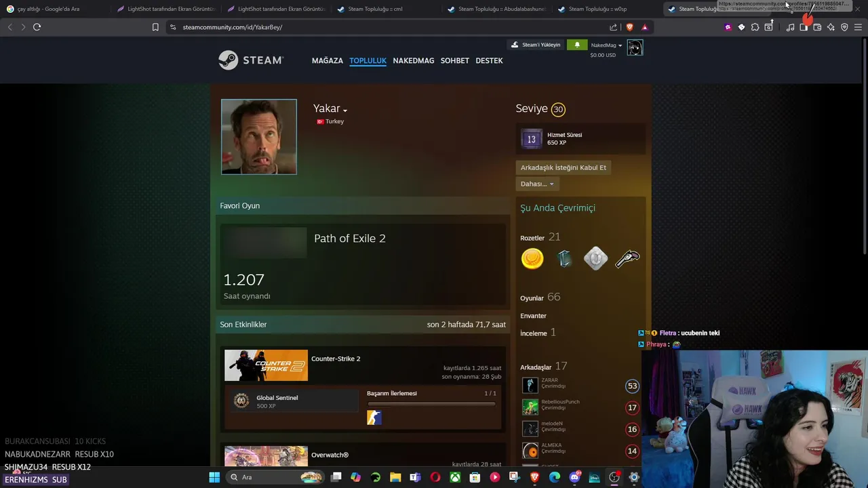Viewport: 868px width, 488px height.
Task: Click the Windows taskbar search box 'Ara'
Action: [276, 477]
